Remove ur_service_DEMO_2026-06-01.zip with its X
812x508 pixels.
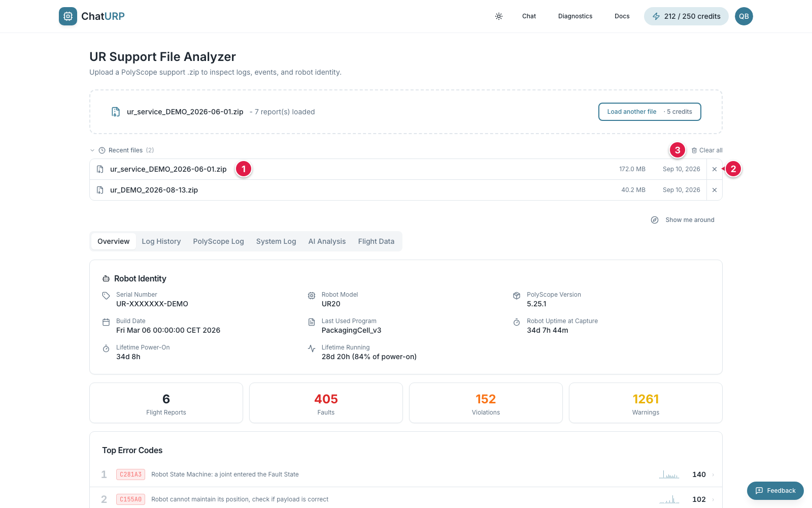click(715, 169)
